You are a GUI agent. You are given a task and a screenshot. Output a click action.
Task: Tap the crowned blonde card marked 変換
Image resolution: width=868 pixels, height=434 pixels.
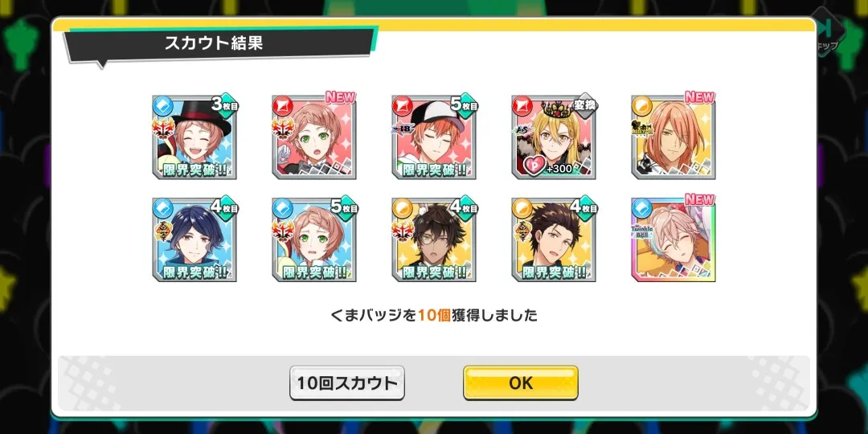coord(553,137)
